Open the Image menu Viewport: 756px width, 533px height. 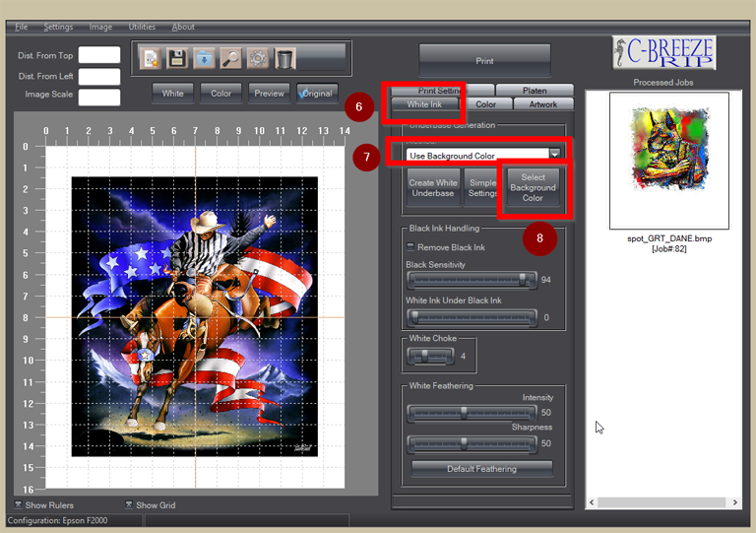[x=100, y=27]
